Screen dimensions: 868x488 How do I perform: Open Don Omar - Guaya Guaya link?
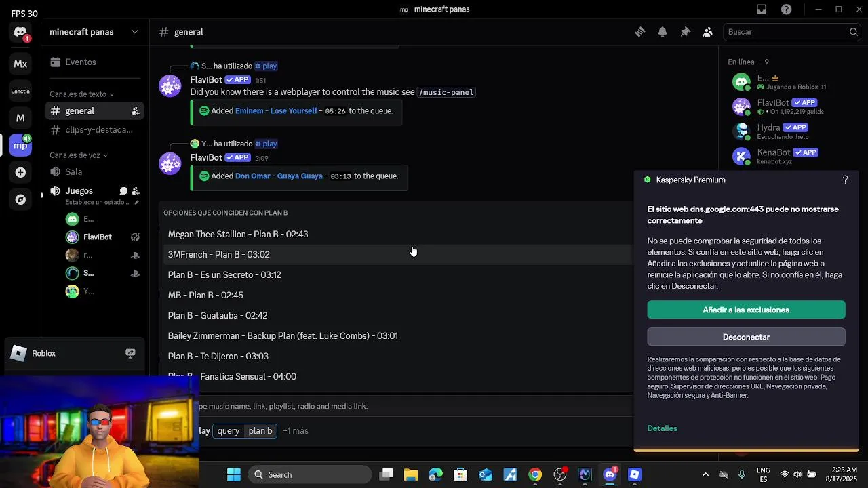tap(279, 176)
